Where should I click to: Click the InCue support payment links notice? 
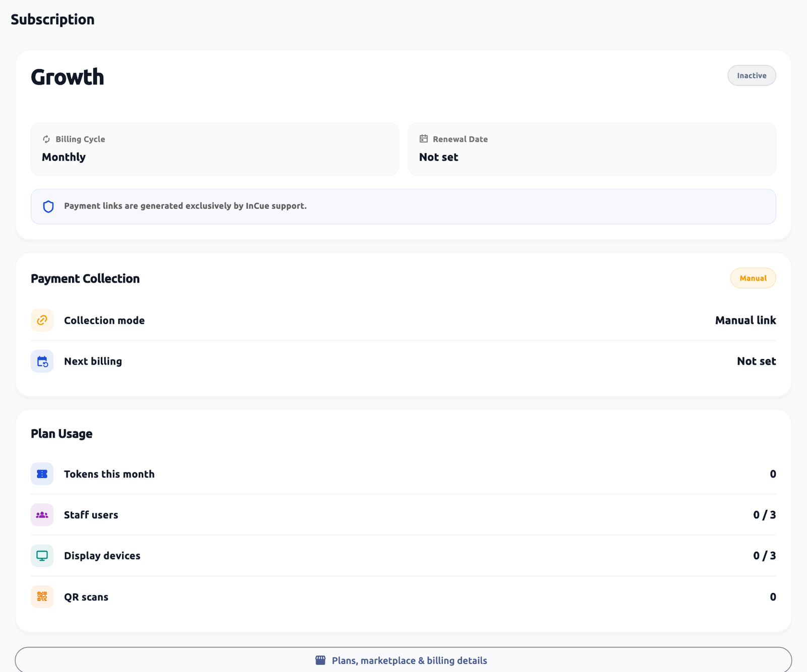pos(403,207)
